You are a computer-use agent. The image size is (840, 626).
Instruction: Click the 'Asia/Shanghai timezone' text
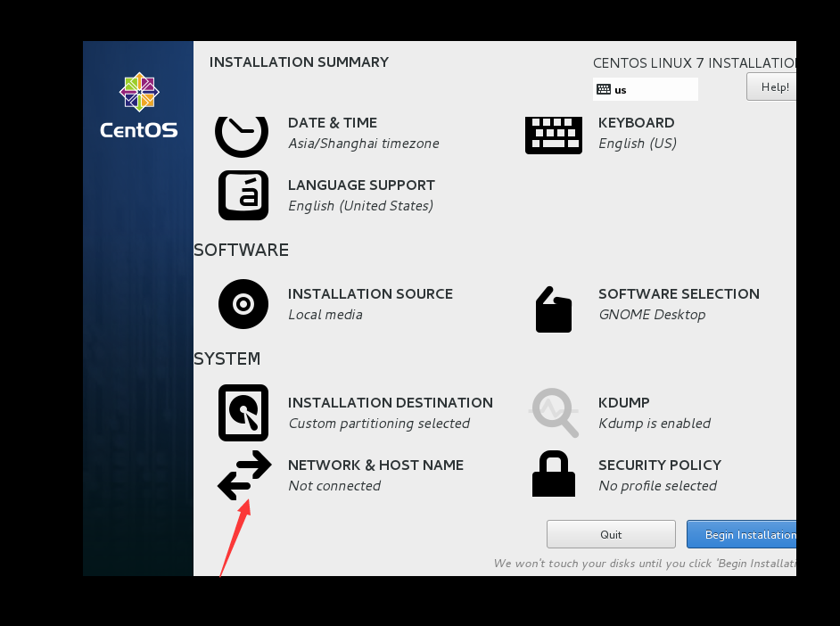pyautogui.click(x=364, y=144)
